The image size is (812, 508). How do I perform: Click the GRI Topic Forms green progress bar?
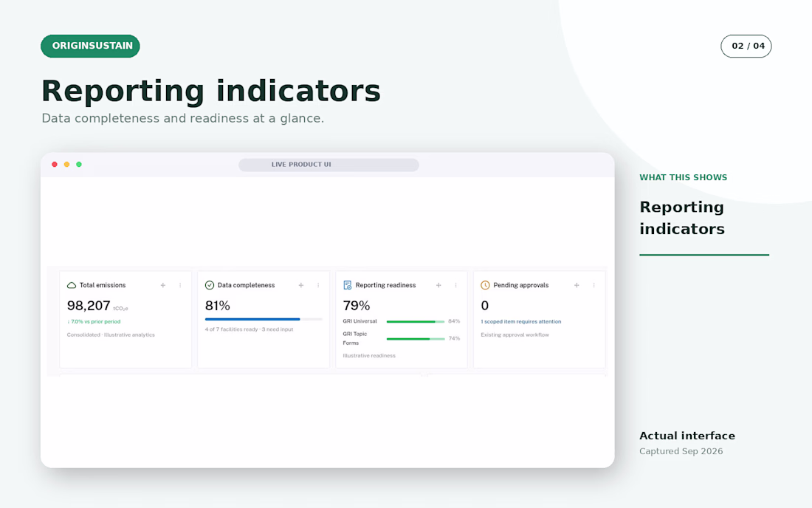click(416, 339)
